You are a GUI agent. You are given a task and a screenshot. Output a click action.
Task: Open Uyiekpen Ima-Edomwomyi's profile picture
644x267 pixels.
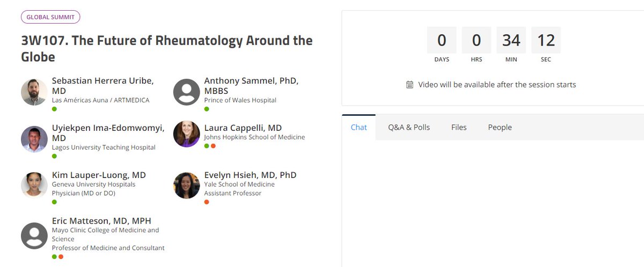[x=34, y=139]
